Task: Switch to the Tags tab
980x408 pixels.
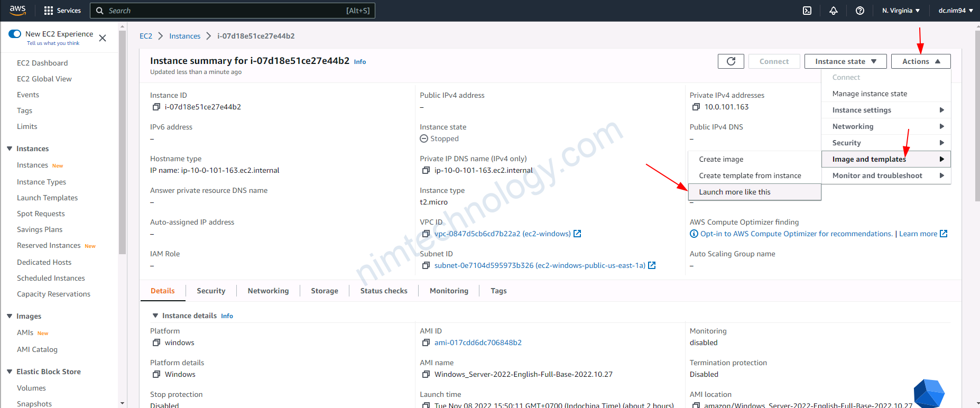Action: click(498, 291)
